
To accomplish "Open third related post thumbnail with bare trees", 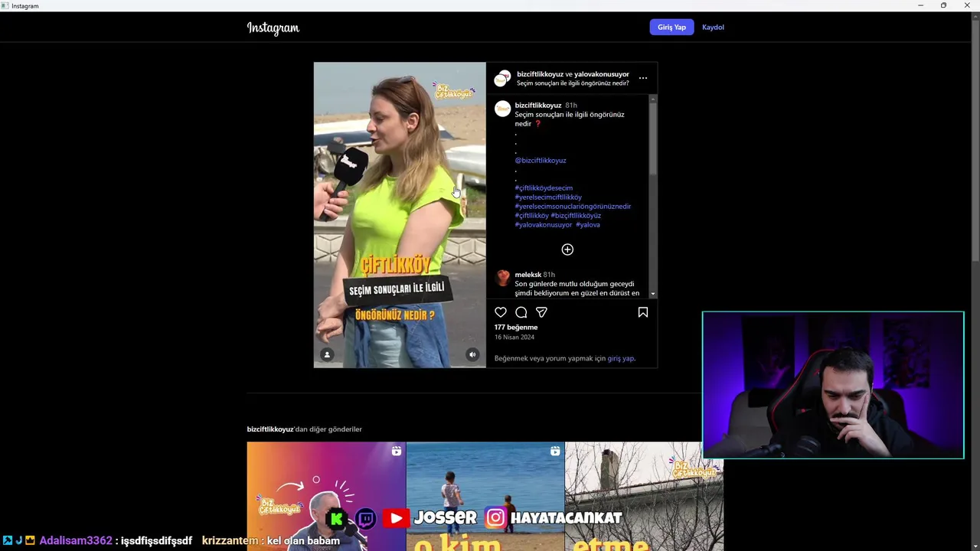I will 644,496.
